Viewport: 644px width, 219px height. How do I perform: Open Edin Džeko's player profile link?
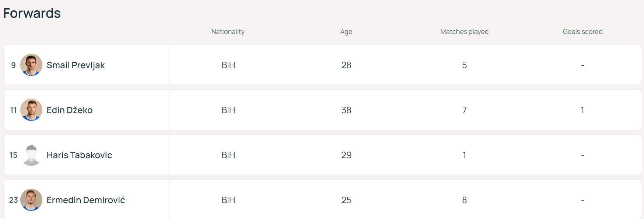tap(69, 110)
